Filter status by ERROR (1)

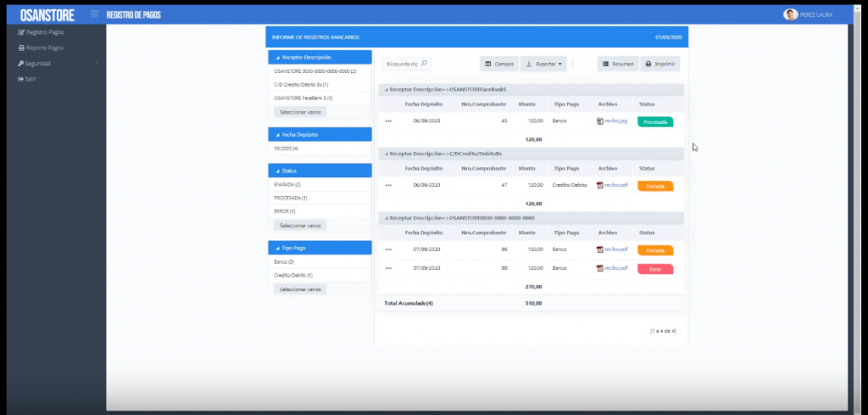285,211
